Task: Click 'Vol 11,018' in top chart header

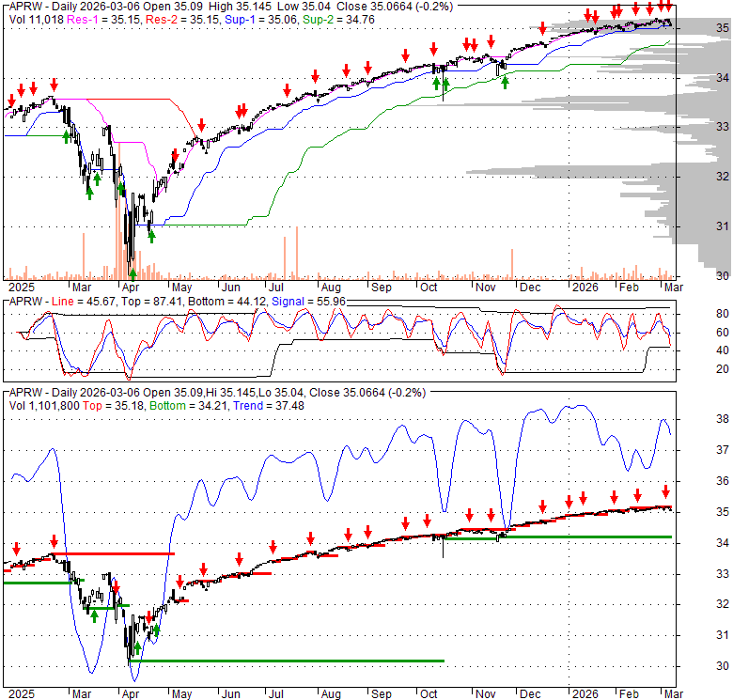Action: [x=37, y=20]
